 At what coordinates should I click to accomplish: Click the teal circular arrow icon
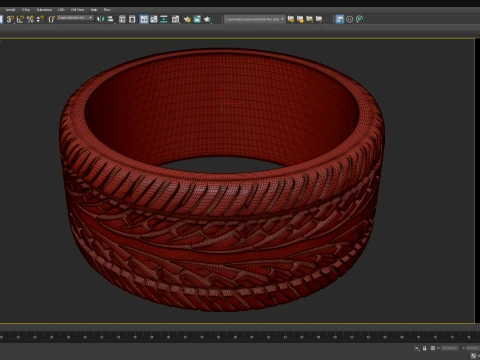[359, 19]
